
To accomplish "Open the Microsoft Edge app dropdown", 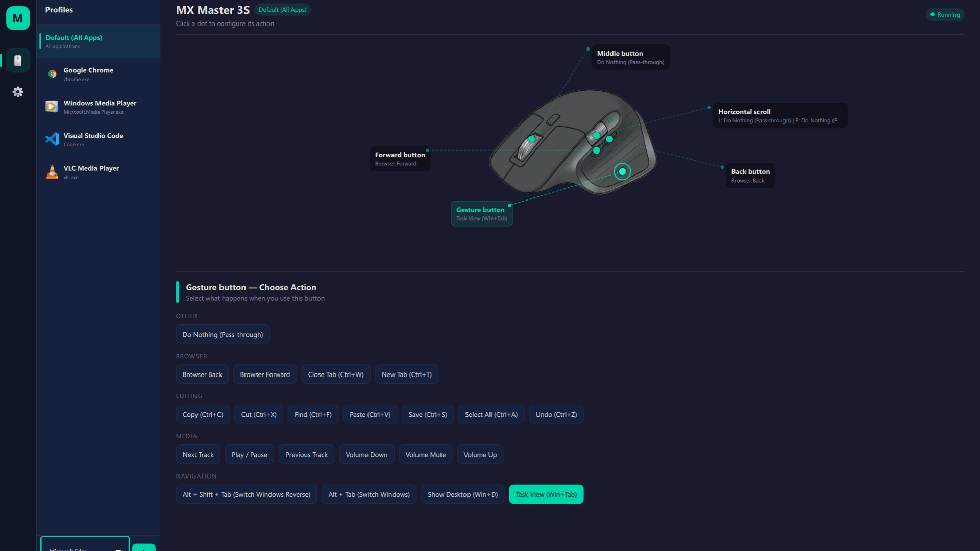I will tap(85, 545).
